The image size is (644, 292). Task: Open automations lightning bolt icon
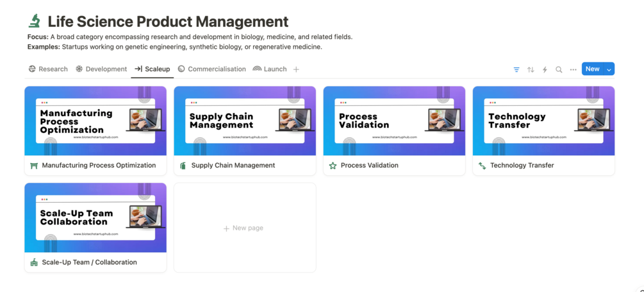pos(545,69)
